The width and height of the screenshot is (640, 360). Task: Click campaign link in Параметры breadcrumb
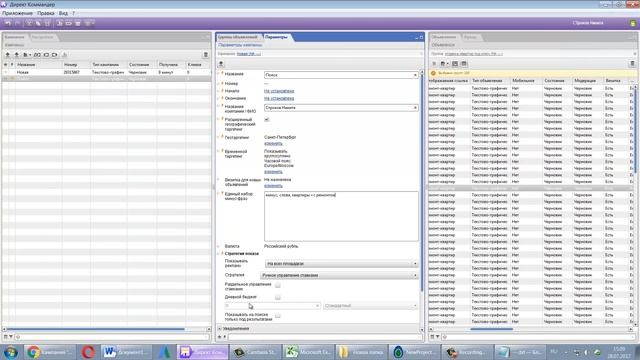249,53
